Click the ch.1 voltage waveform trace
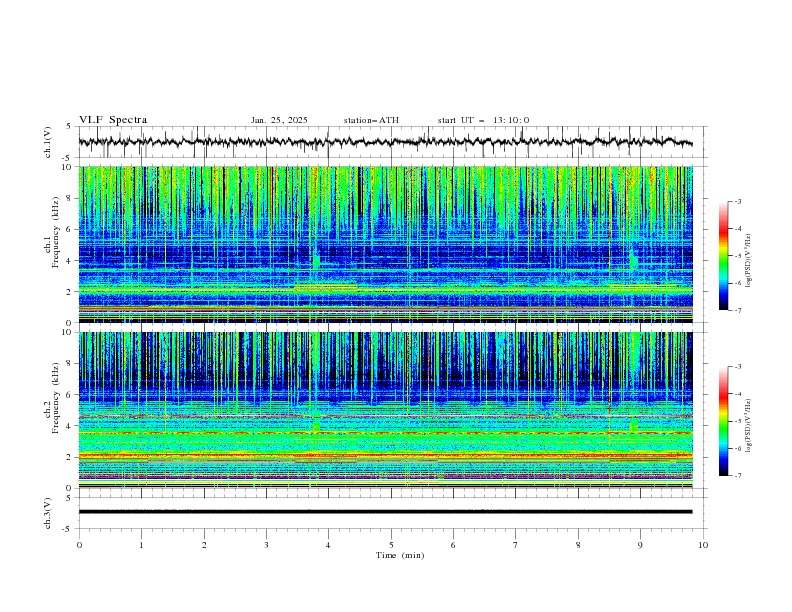The width and height of the screenshot is (792, 612). coord(385,142)
